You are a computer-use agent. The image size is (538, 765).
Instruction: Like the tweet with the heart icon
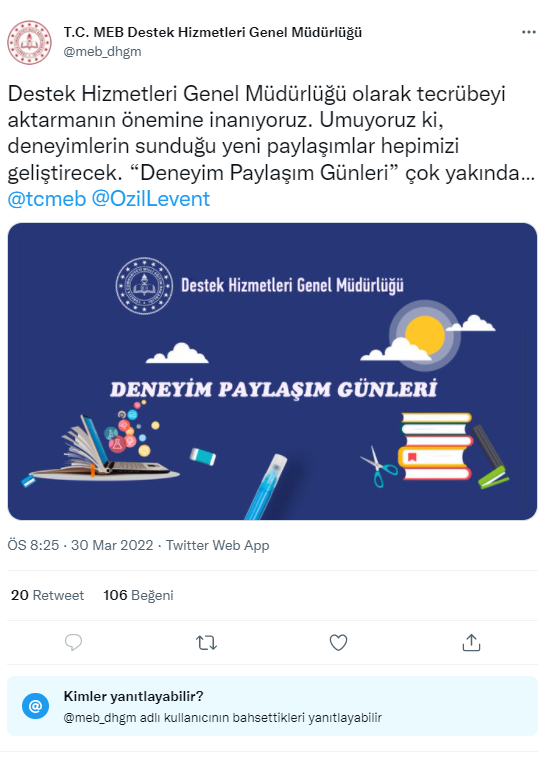[x=338, y=643]
